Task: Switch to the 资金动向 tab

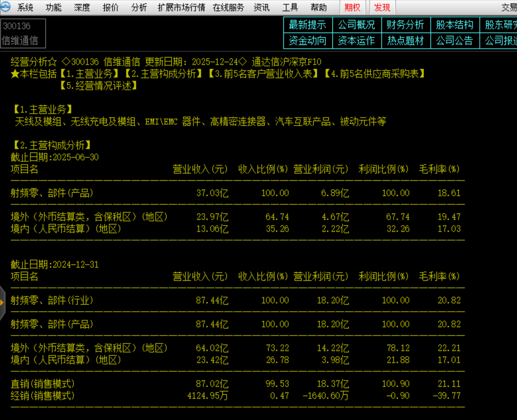Action: (x=308, y=41)
